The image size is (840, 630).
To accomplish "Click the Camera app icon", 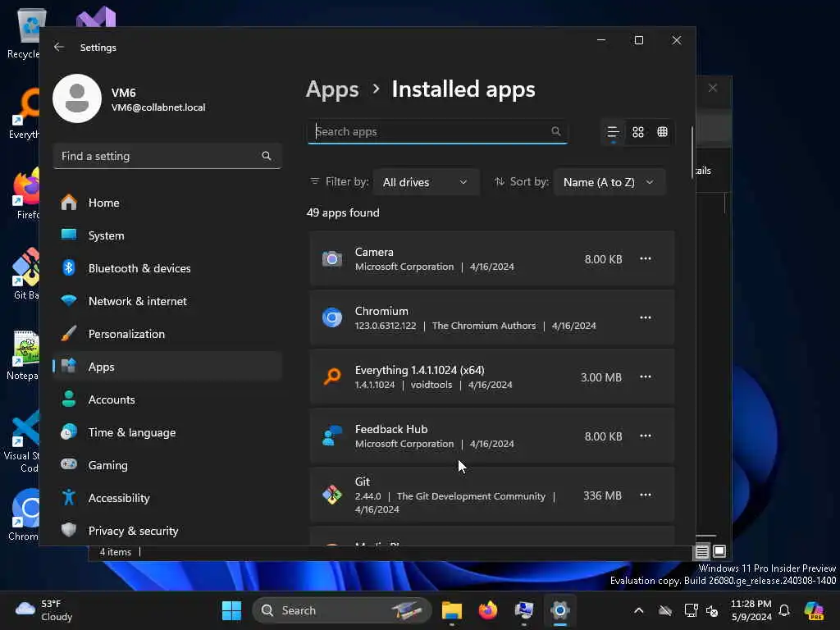I will click(x=332, y=258).
